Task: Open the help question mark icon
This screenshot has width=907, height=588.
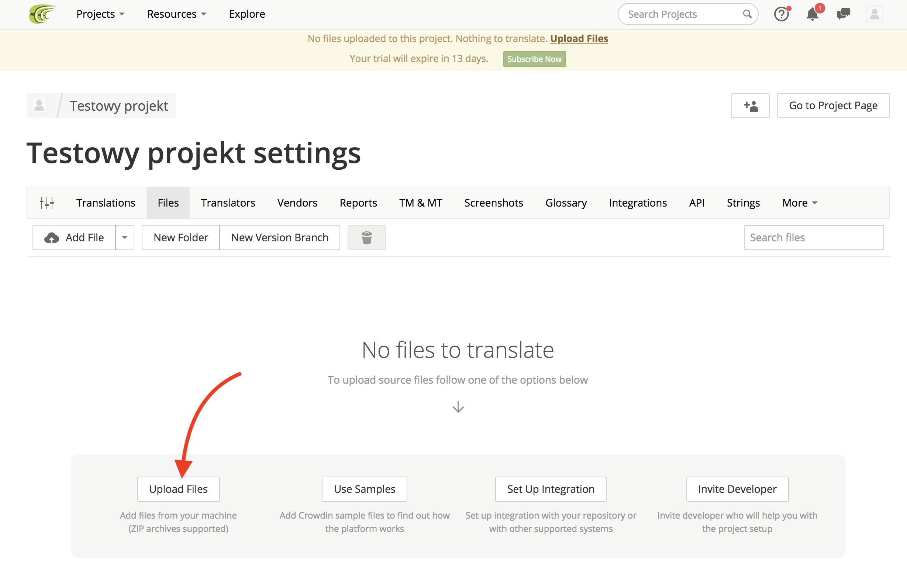Action: click(781, 14)
